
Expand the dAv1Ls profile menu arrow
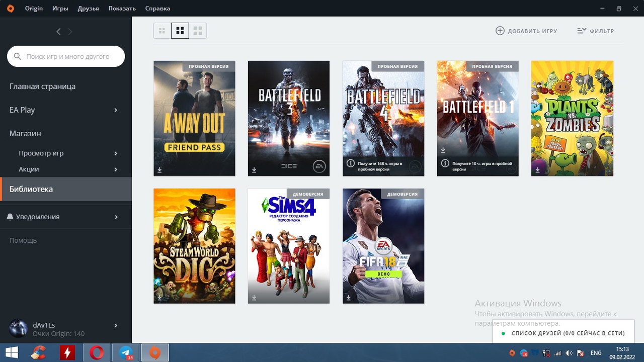click(116, 325)
